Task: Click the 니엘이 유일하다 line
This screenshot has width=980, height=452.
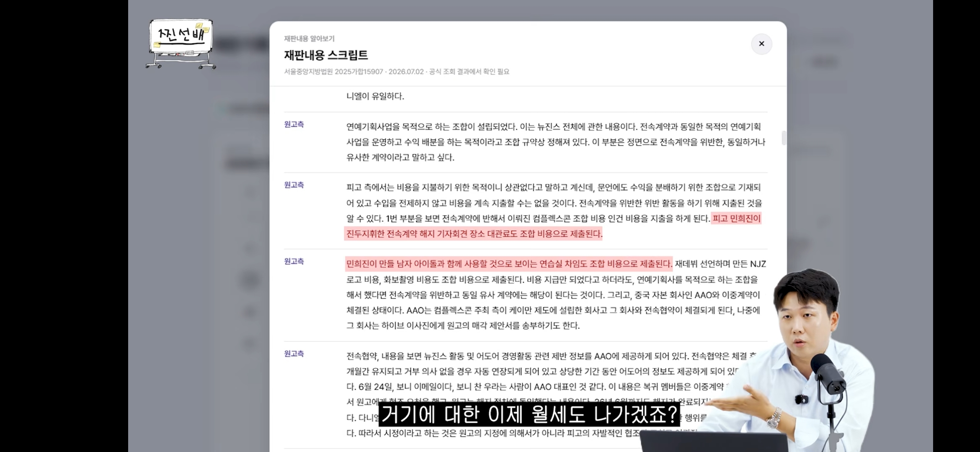Action: click(375, 96)
